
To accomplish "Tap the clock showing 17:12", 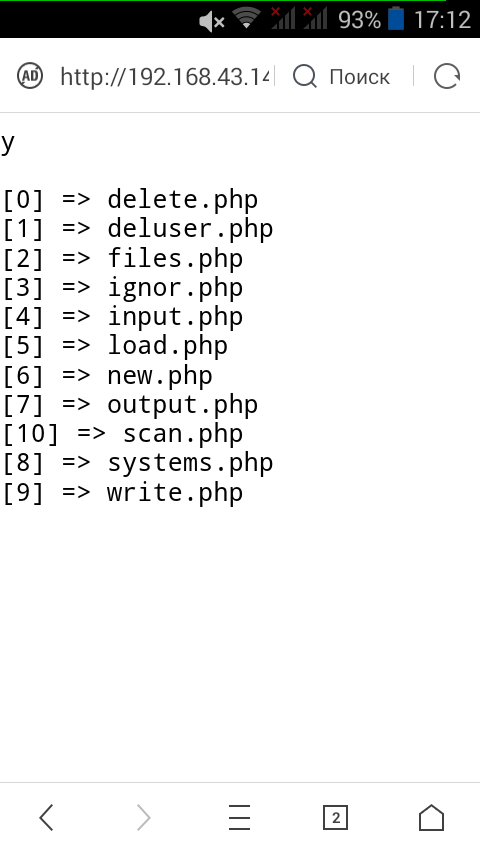I will (442, 20).
